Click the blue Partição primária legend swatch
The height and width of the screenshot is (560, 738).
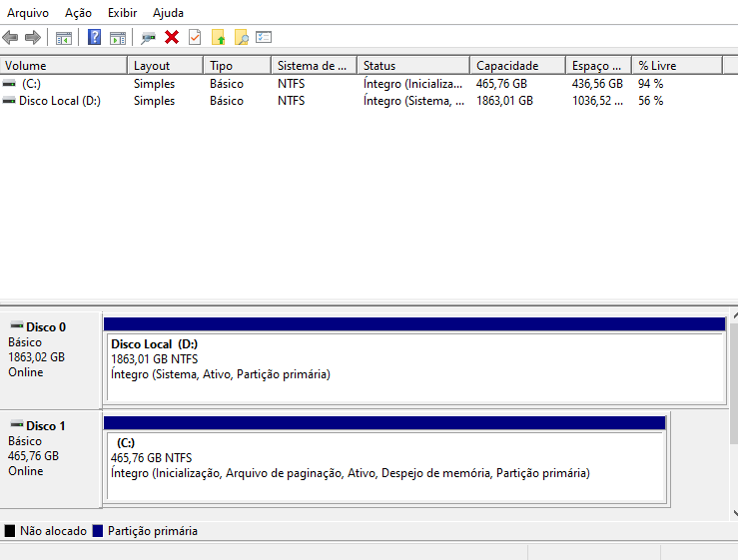point(98,531)
